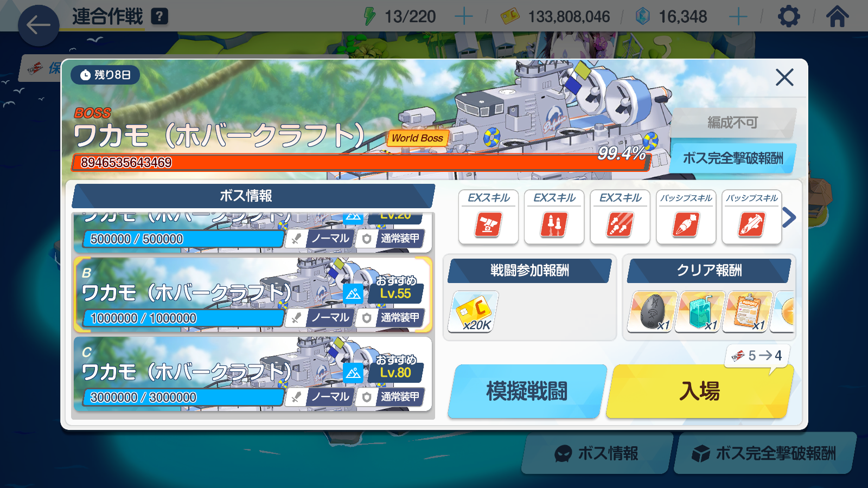Expand more skills with right chevron

click(x=789, y=217)
